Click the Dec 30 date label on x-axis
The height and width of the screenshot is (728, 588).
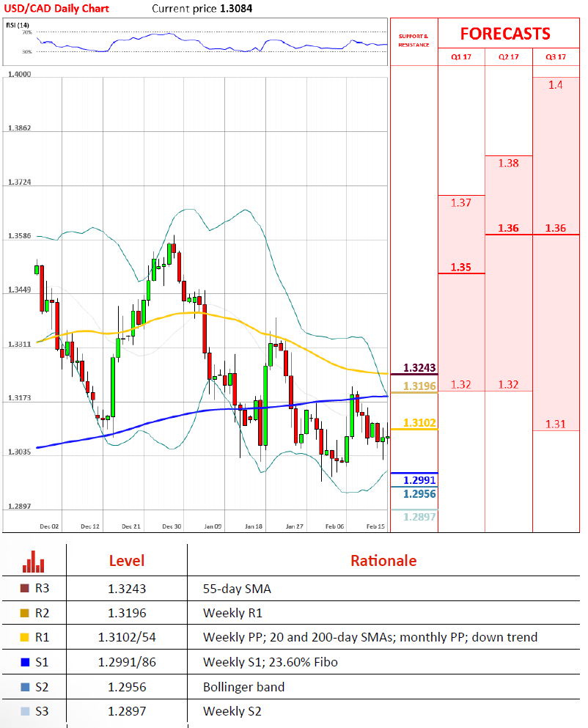[172, 526]
